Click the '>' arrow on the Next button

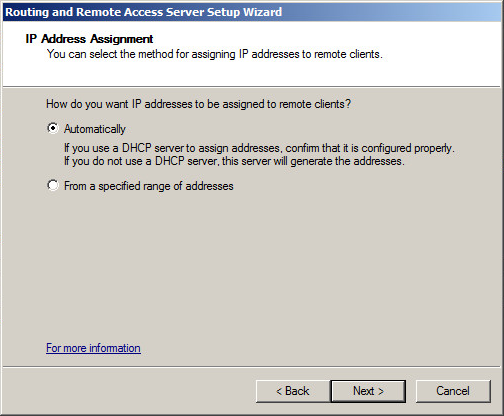pos(381,391)
